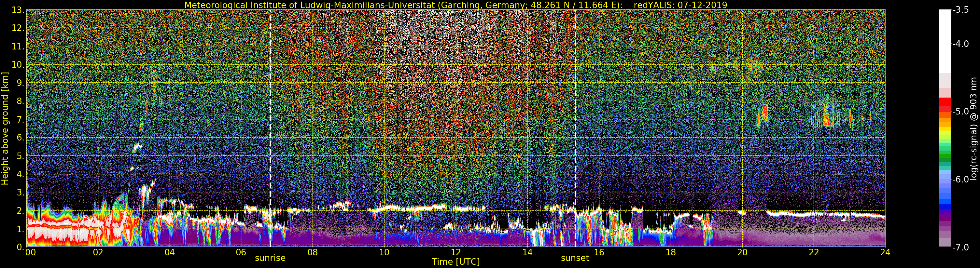Click the sunrise label below the axis

pos(270,258)
